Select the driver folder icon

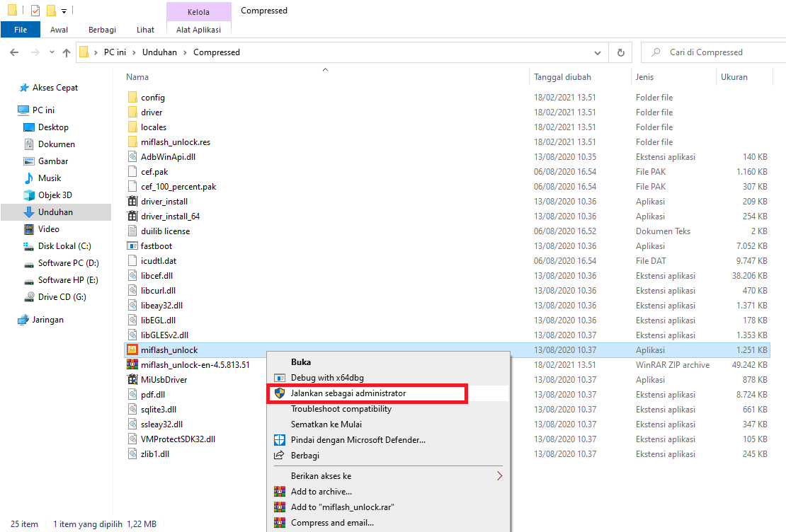[x=132, y=112]
